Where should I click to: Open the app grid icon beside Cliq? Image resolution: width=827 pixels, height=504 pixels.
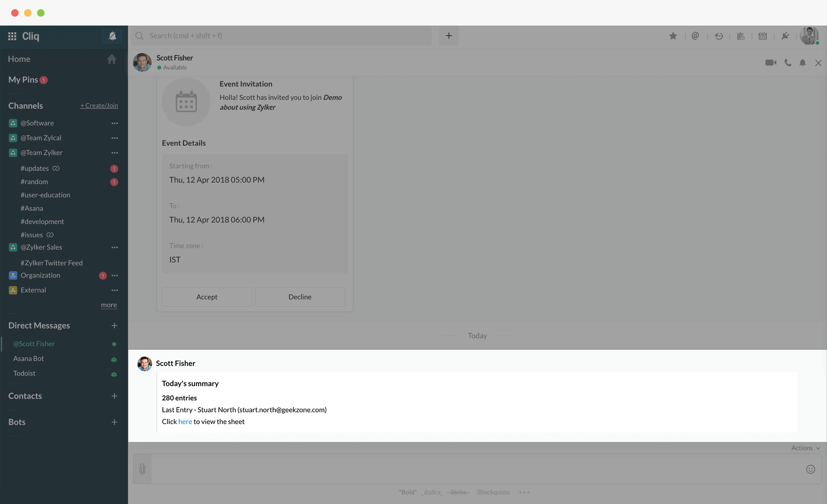pos(12,36)
